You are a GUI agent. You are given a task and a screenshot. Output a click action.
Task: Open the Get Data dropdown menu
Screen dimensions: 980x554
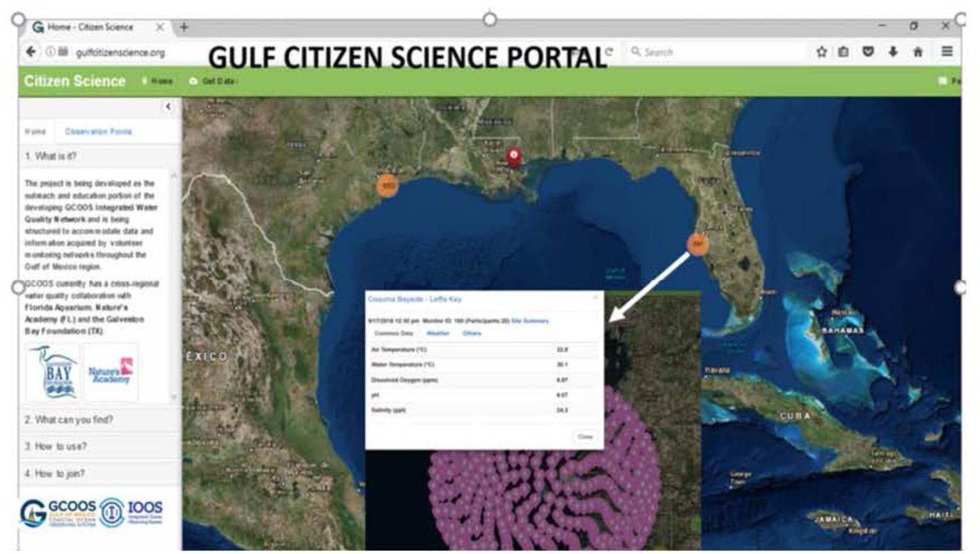(x=213, y=81)
